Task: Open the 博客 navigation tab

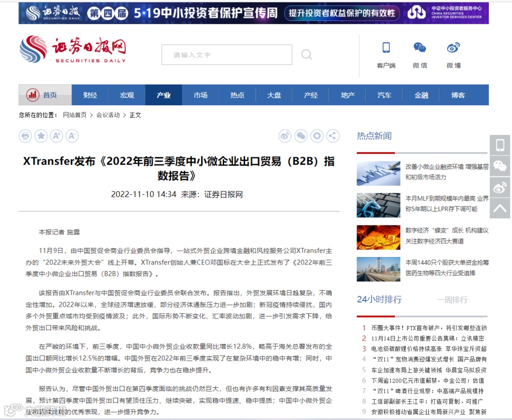Action: click(x=458, y=95)
